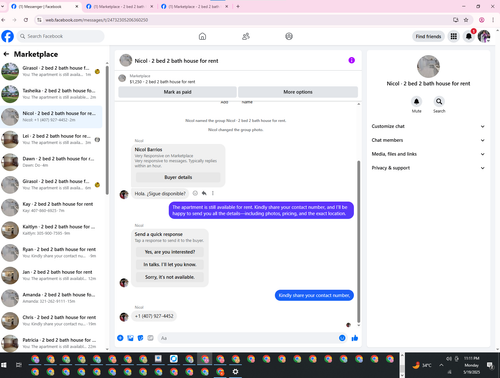
Task: Click Nicol group photo in right panel
Action: click(428, 66)
